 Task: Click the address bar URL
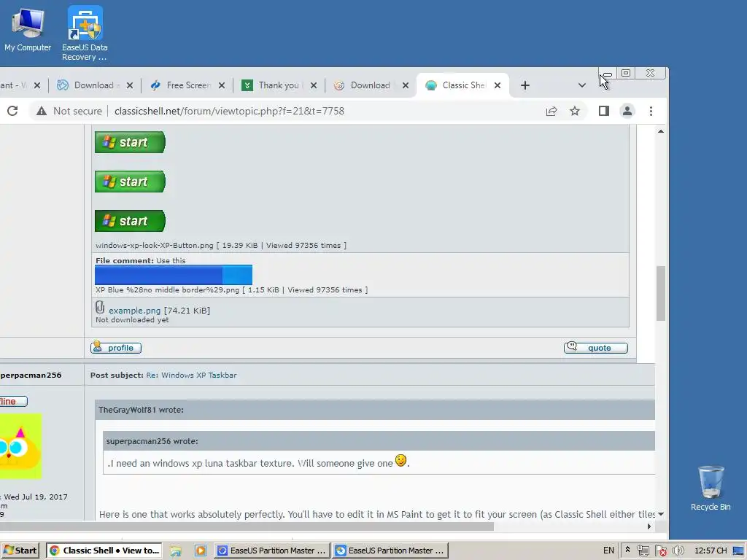229,111
